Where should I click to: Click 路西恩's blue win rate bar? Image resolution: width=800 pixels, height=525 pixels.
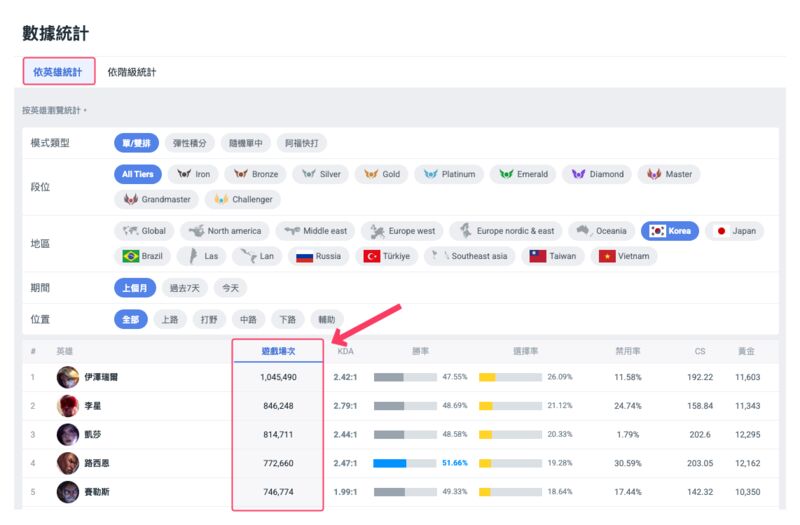(390, 463)
